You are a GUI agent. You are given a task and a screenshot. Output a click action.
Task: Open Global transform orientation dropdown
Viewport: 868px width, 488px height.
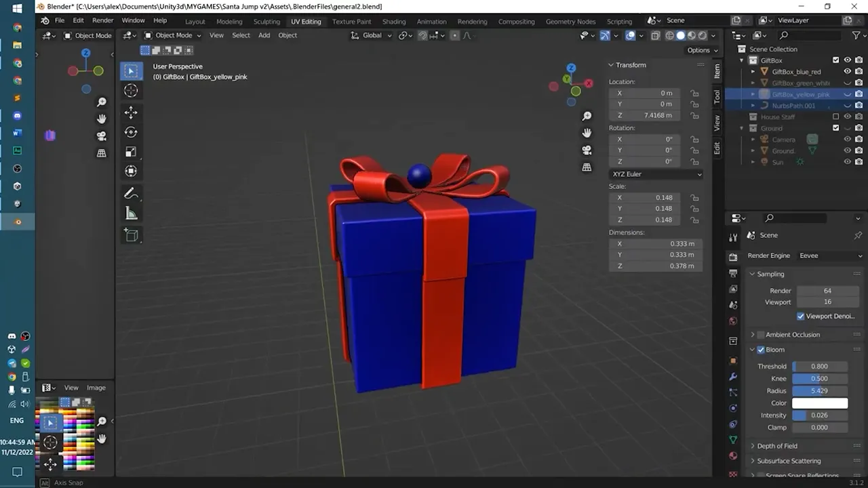click(372, 35)
